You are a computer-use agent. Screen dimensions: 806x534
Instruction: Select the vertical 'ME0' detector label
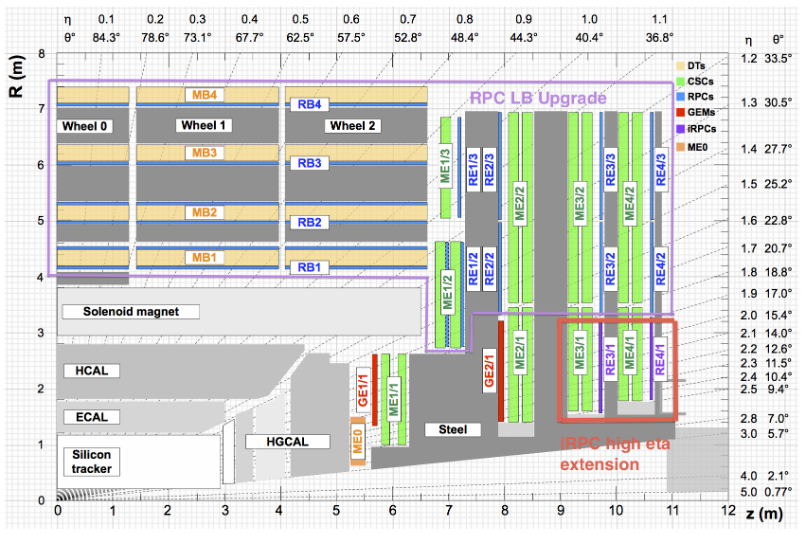coord(358,441)
